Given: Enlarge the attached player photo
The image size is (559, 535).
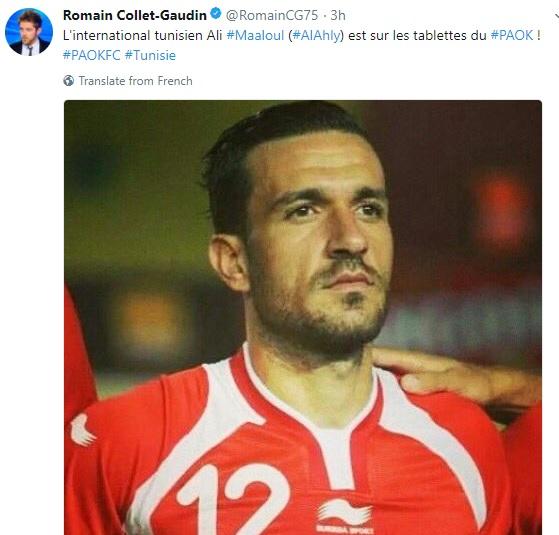Looking at the screenshot, I should (x=303, y=317).
